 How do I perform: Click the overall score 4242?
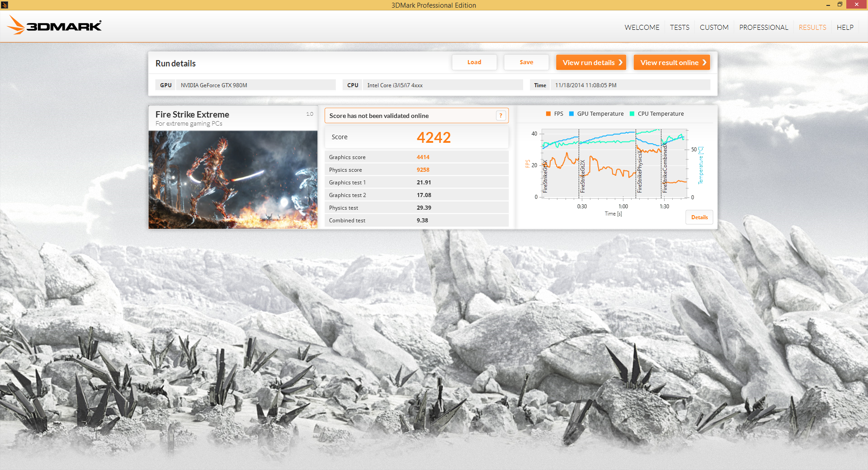[434, 137]
